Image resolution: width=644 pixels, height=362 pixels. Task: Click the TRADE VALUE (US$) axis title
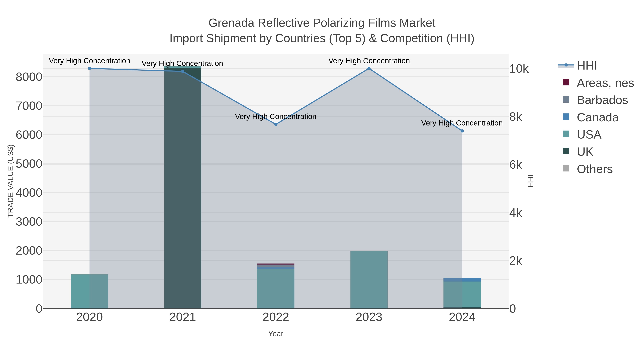[x=11, y=181]
